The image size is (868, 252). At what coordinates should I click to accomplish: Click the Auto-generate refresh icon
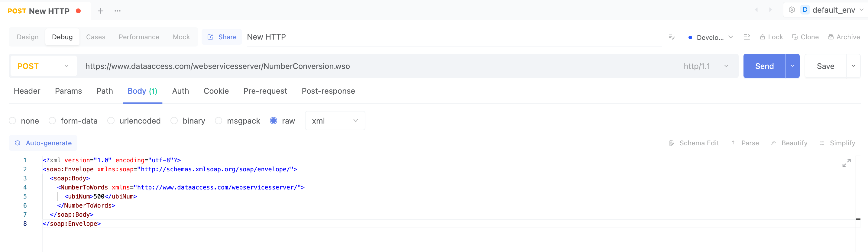18,143
